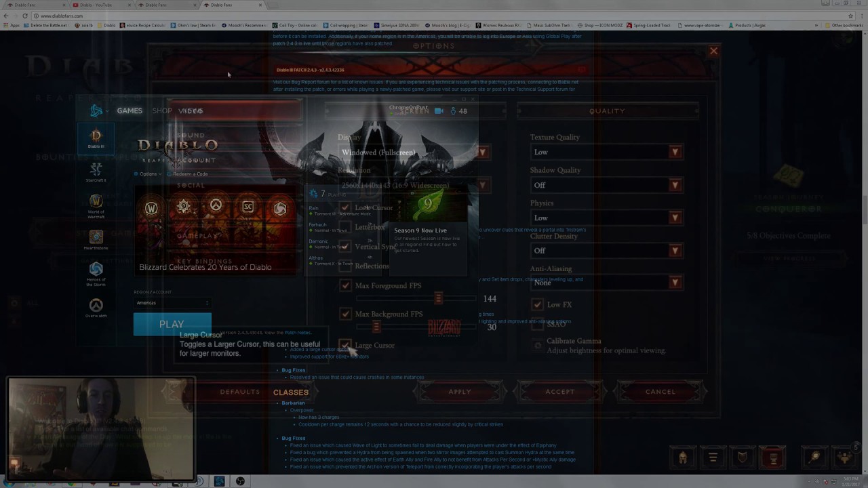This screenshot has width=868, height=488.
Task: Toggle the Reflections checkbox
Action: tap(345, 266)
